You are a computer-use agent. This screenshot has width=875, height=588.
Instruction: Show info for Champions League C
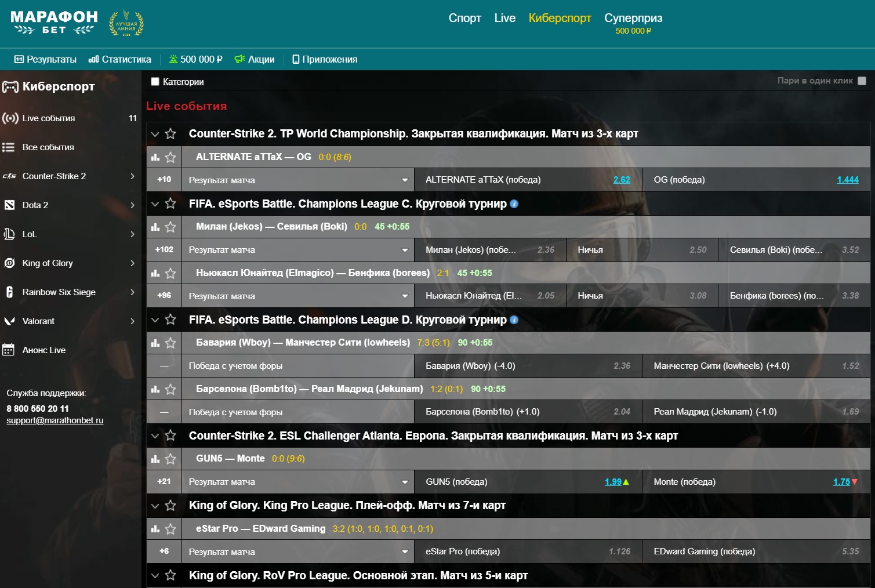514,204
